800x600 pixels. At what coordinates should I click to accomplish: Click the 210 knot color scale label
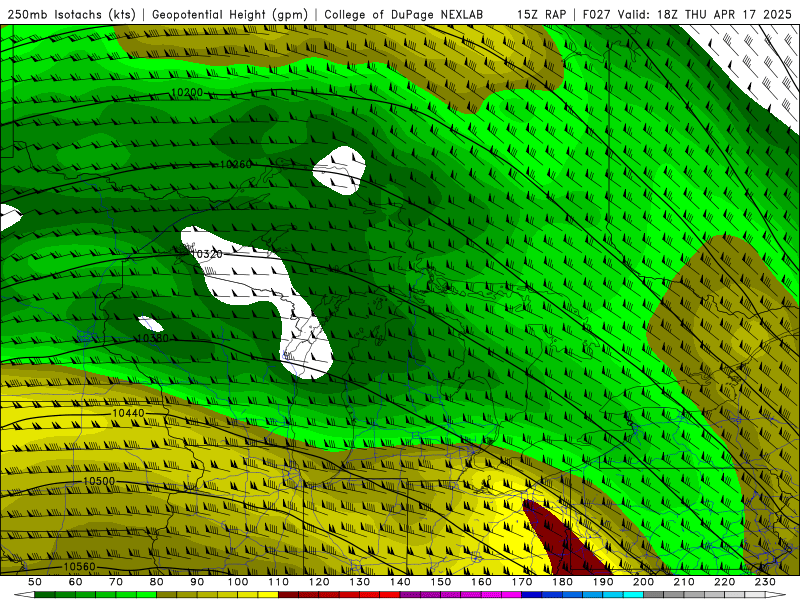685,582
